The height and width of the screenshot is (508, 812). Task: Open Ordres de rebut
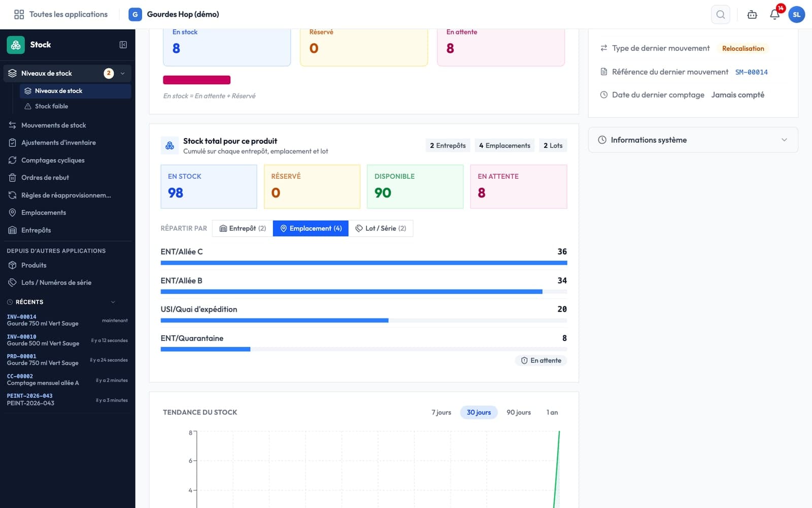point(67,177)
